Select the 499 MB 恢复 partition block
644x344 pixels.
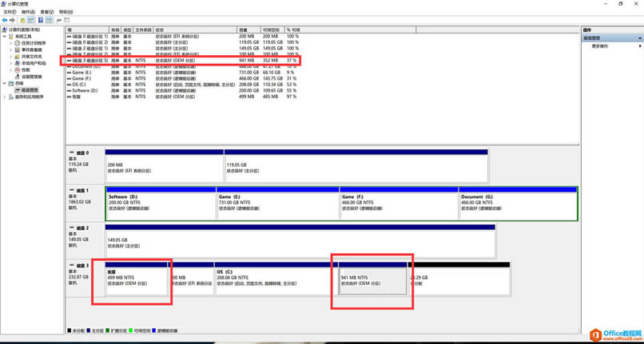[x=137, y=279]
